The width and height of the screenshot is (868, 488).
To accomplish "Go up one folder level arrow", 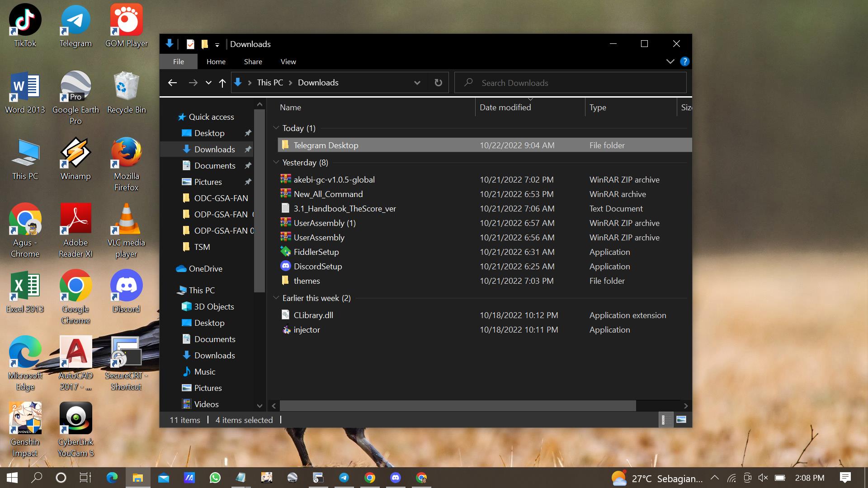I will [x=222, y=83].
